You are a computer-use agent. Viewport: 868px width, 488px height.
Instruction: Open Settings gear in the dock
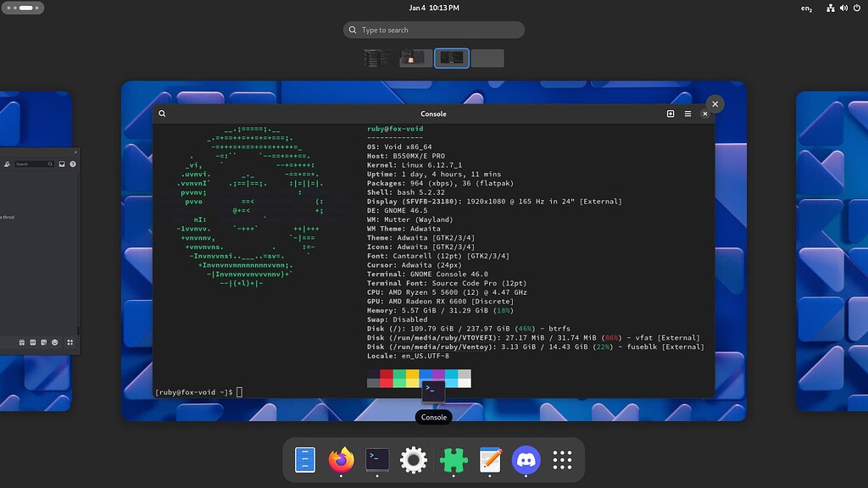[x=414, y=460]
